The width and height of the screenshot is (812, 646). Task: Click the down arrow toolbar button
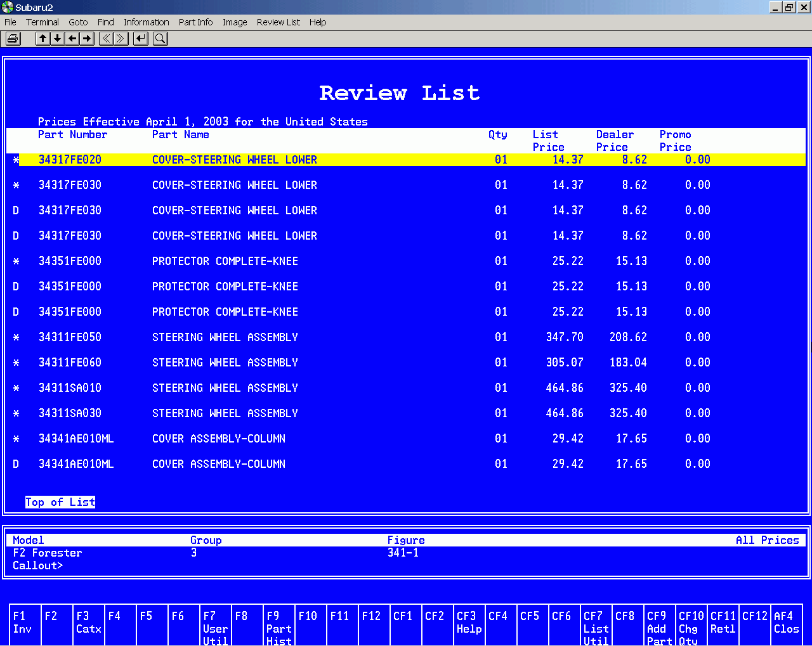tap(58, 39)
